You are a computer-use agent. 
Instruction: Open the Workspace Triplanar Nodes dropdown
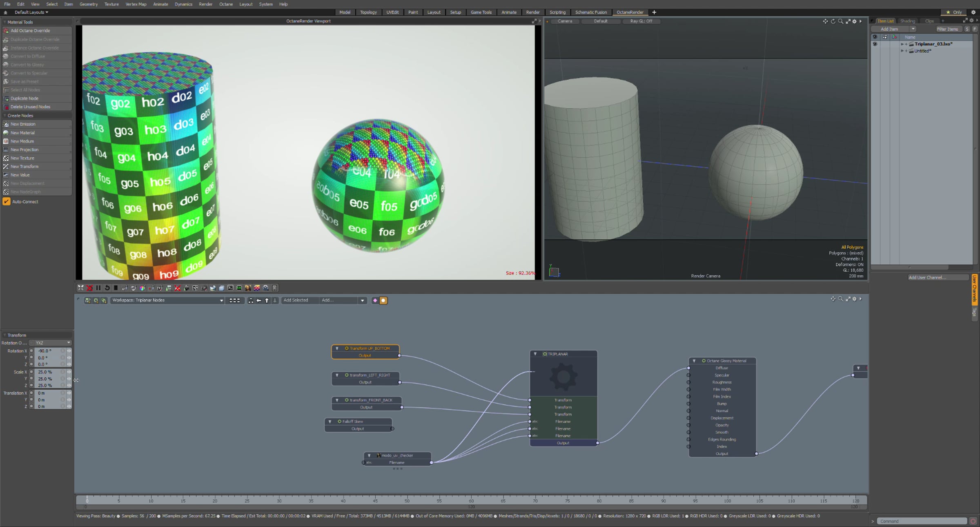pos(167,300)
